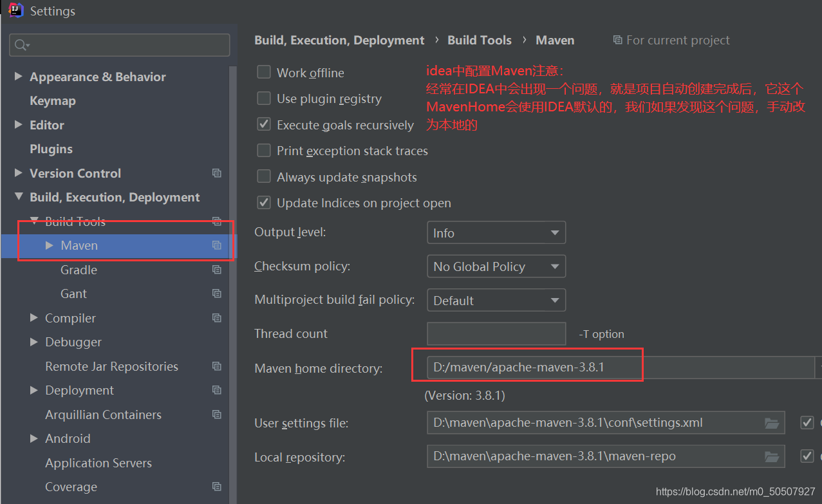
Task: Select Keymap in settings tree
Action: coord(53,101)
